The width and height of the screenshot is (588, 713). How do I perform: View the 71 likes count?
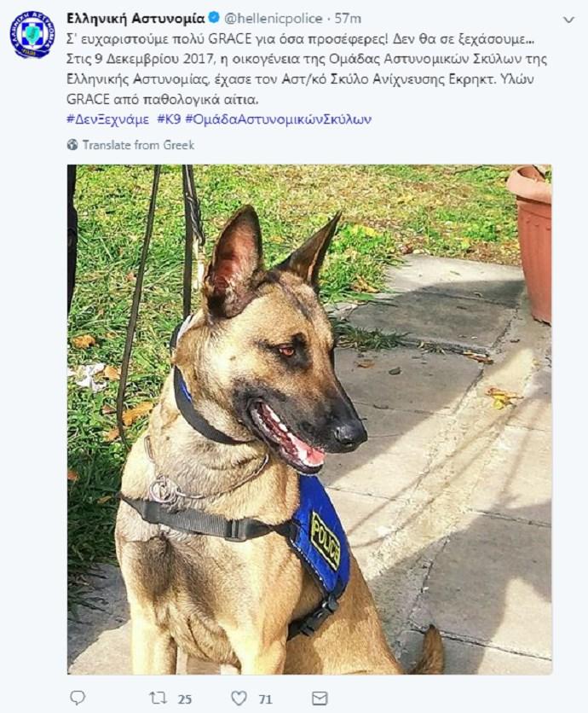tap(265, 699)
